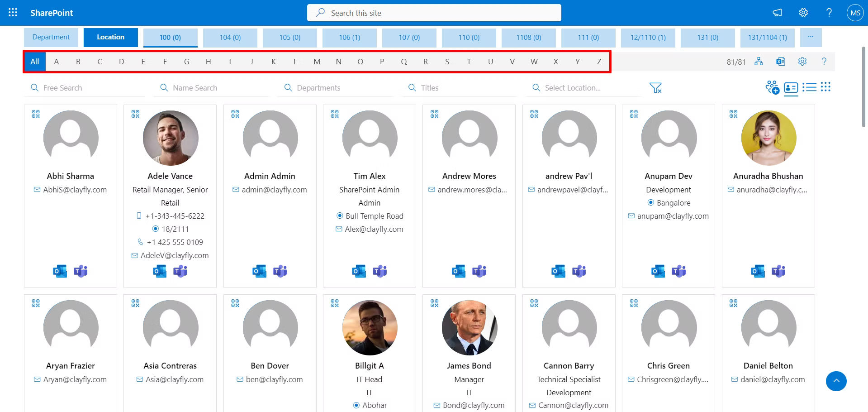
Task: Switch to grid tile view layout
Action: pos(825,87)
